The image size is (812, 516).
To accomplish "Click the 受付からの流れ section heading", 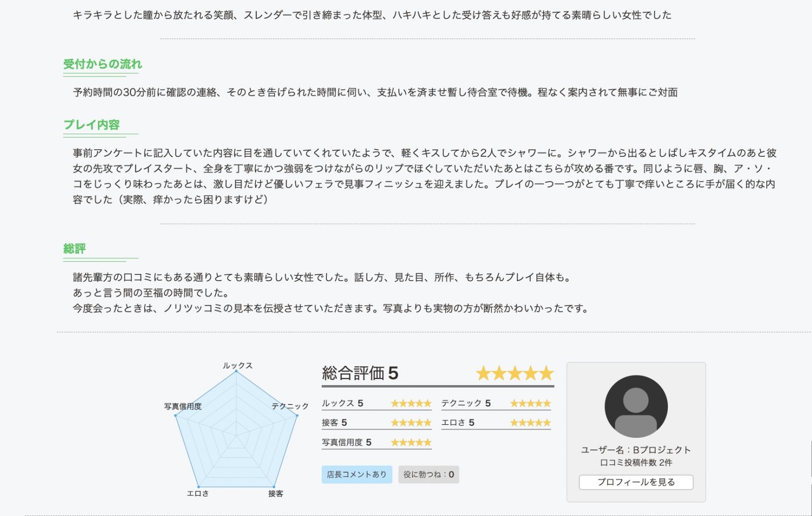I will 103,64.
